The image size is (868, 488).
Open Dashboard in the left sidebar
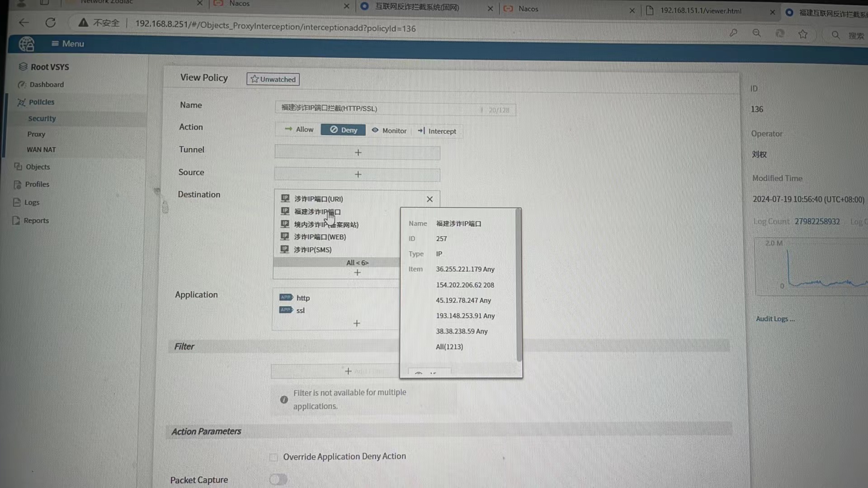pos(47,84)
